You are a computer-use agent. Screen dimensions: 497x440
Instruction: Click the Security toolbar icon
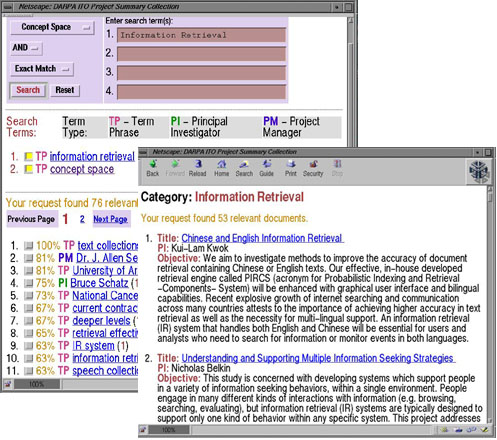click(x=313, y=168)
